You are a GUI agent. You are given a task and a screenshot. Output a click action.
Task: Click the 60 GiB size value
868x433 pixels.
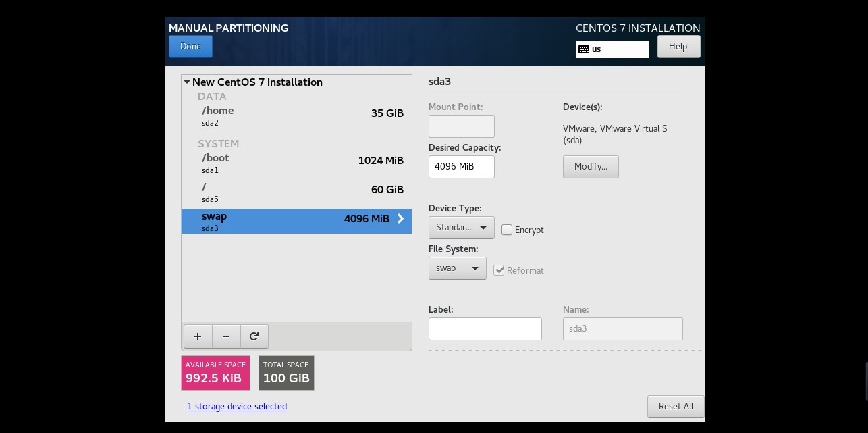[x=387, y=190]
